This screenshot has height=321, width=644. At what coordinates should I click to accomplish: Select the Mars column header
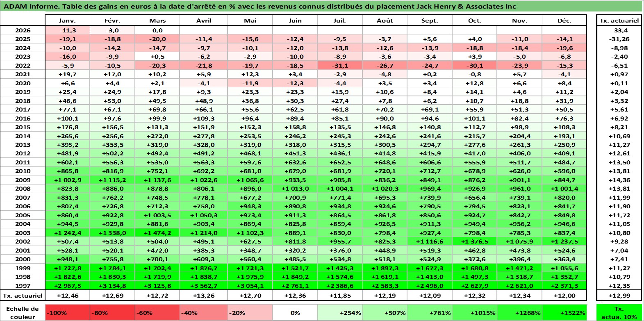click(x=157, y=20)
